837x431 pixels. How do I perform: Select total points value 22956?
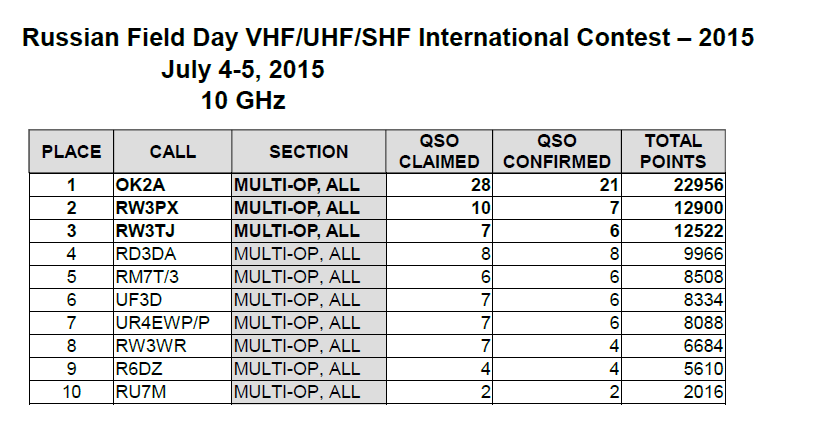click(x=698, y=185)
